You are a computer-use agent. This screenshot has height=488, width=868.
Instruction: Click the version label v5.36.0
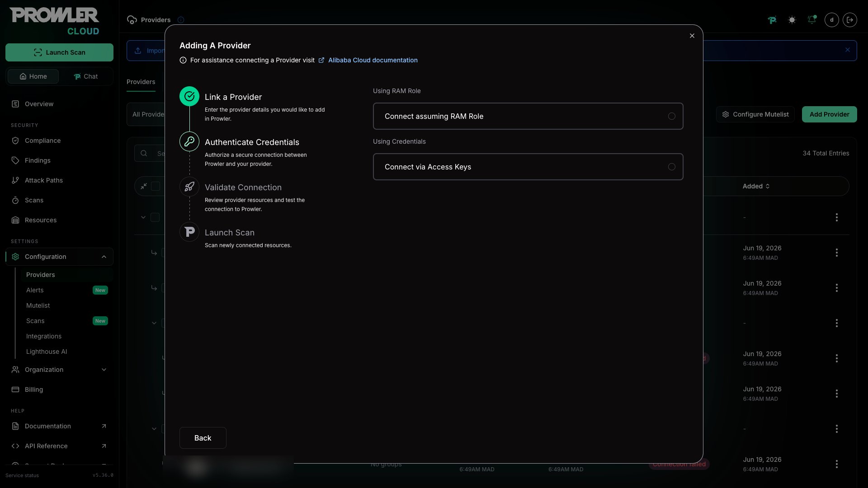tap(103, 475)
